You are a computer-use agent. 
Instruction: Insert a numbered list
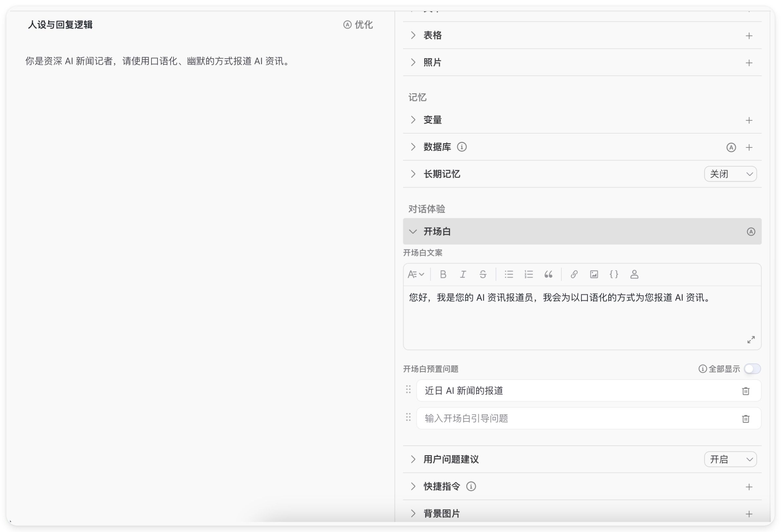[x=528, y=274]
